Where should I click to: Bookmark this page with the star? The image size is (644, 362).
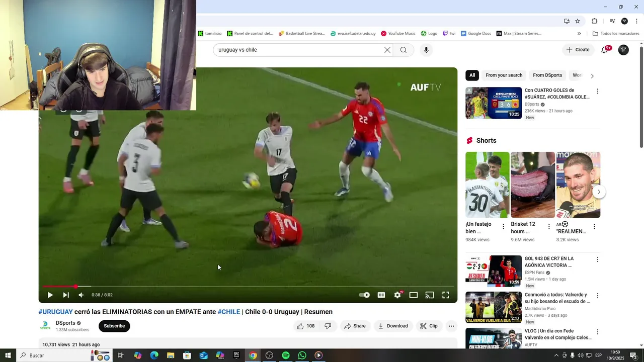point(578,21)
